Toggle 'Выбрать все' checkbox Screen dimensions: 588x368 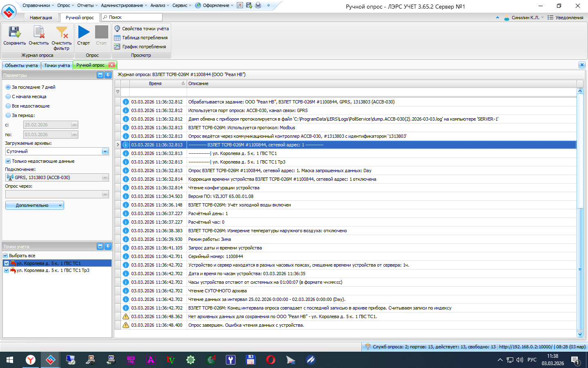click(x=6, y=256)
